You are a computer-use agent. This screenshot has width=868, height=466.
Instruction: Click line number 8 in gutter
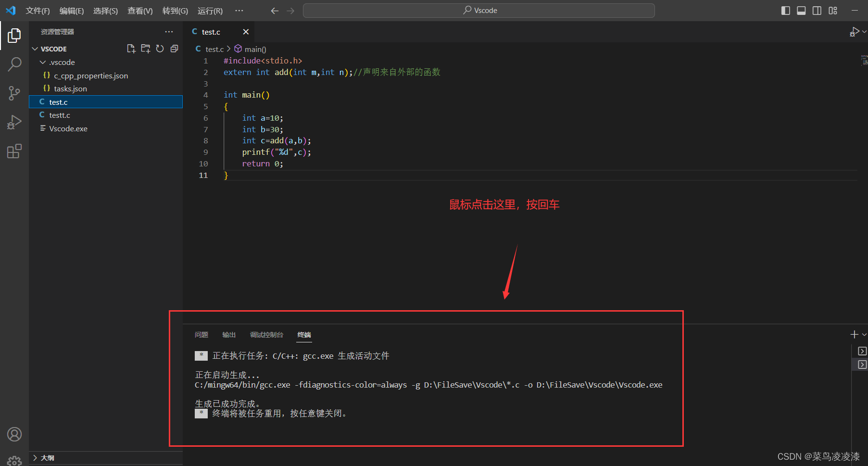(205, 141)
